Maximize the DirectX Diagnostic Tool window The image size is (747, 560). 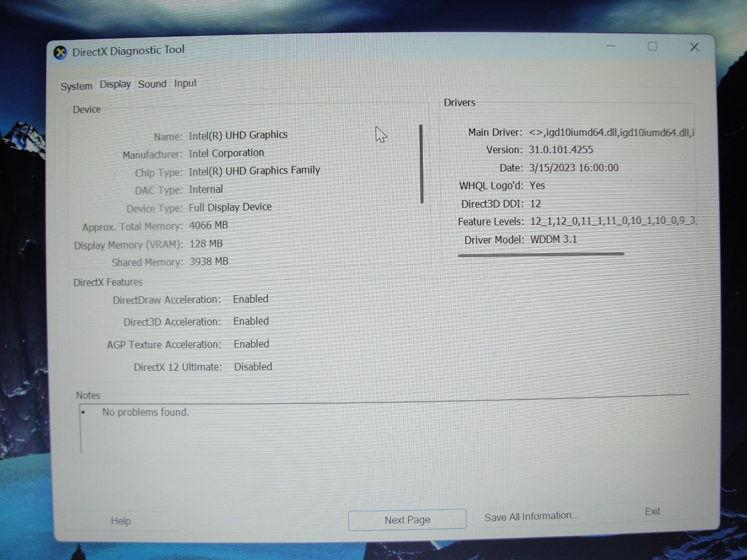[652, 46]
